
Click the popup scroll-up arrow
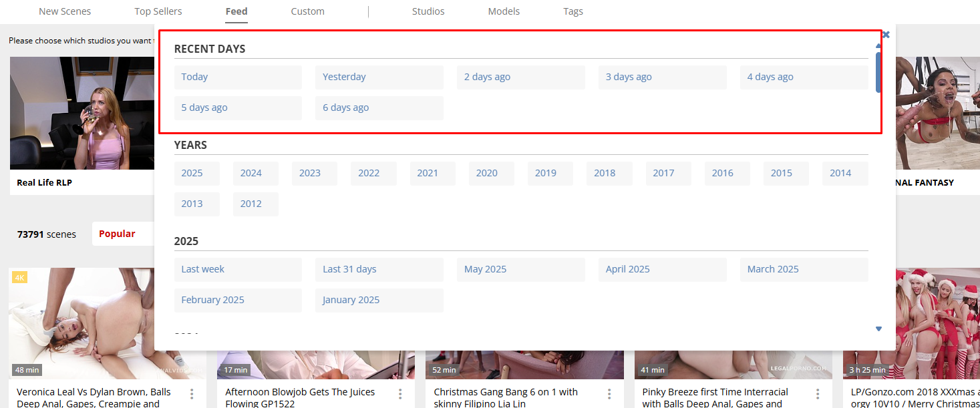pos(878,46)
